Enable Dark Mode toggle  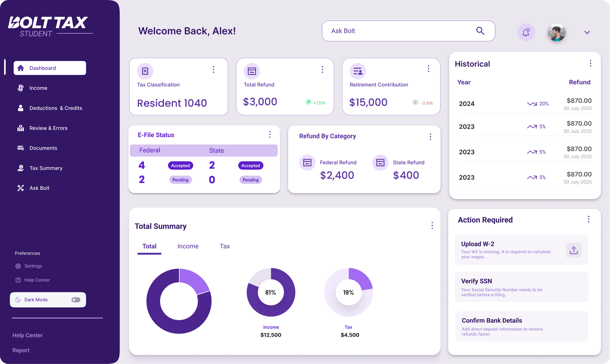click(x=76, y=300)
